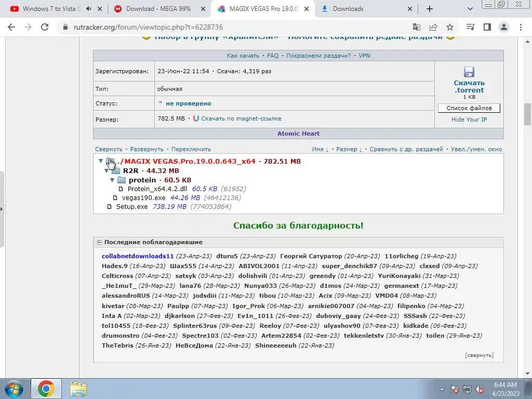Collapse the R2R folder triangle
This screenshot has width=532, height=399.
(107, 170)
